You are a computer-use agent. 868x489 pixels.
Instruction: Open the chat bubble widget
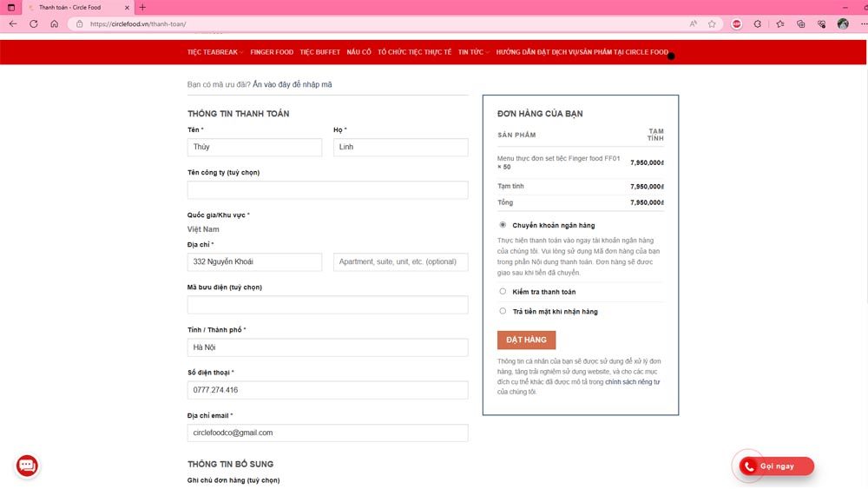27,466
